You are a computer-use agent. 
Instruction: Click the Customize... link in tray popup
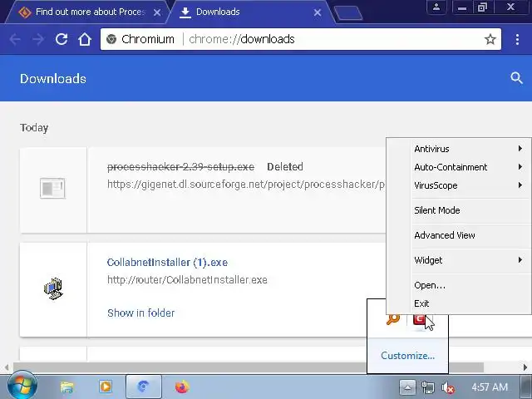pos(407,356)
